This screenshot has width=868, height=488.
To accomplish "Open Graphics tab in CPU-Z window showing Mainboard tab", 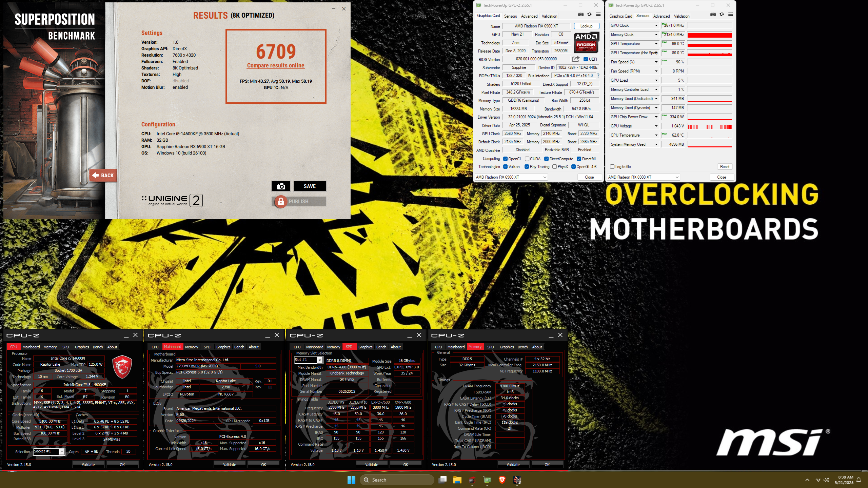I will 223,347.
